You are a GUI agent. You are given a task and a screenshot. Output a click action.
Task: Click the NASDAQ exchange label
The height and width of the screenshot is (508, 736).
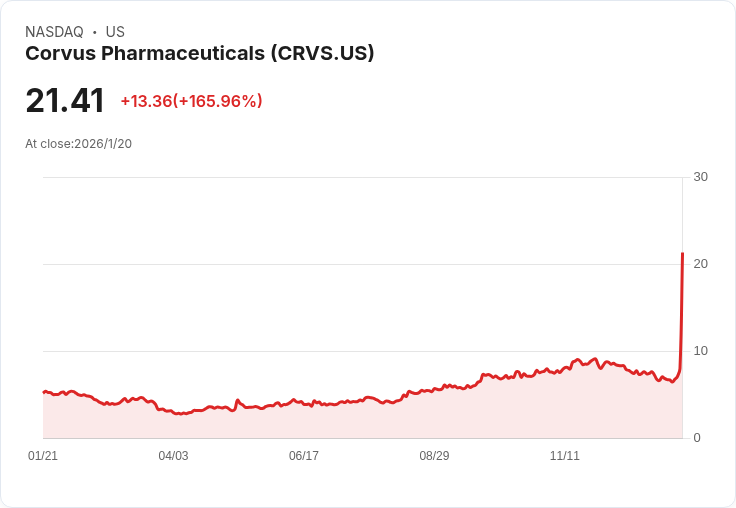click(54, 32)
